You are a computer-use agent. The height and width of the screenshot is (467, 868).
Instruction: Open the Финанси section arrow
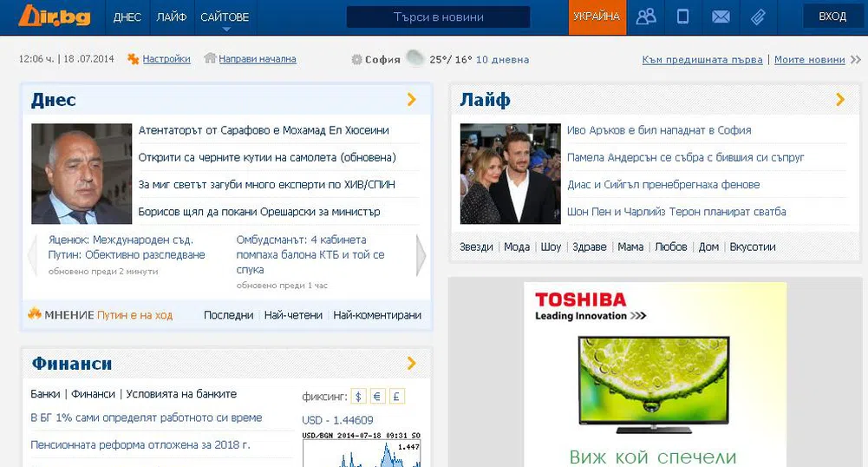coord(412,364)
